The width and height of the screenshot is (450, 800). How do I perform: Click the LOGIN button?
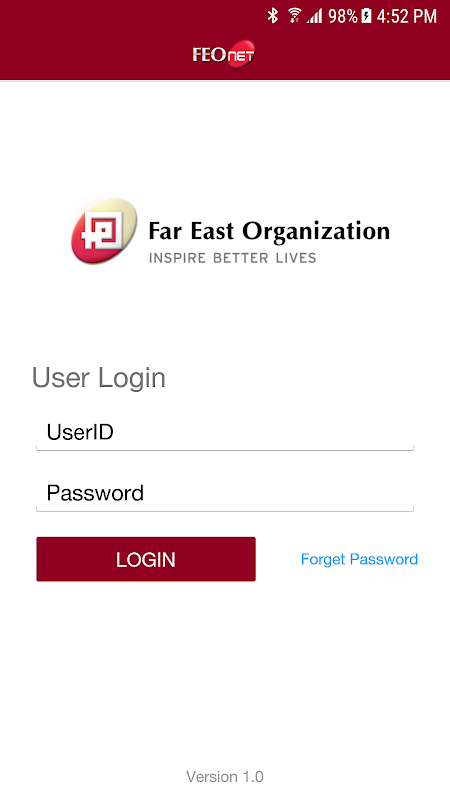tap(146, 559)
